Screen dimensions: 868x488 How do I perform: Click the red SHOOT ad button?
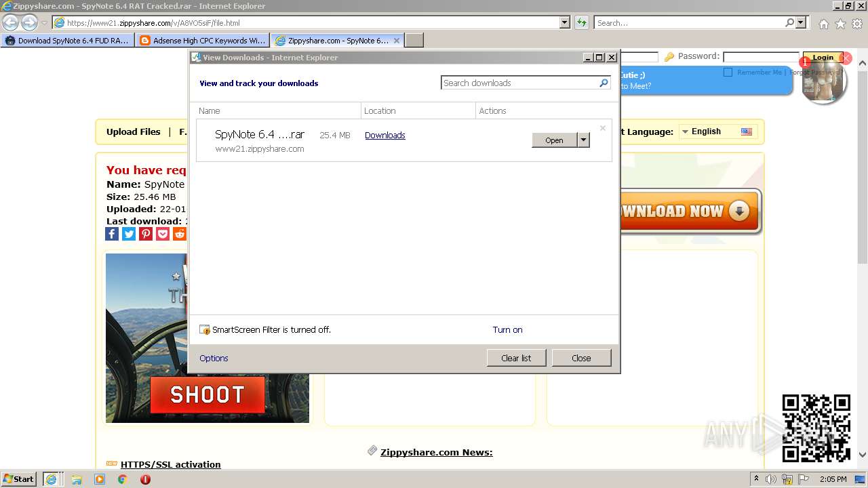click(x=207, y=394)
